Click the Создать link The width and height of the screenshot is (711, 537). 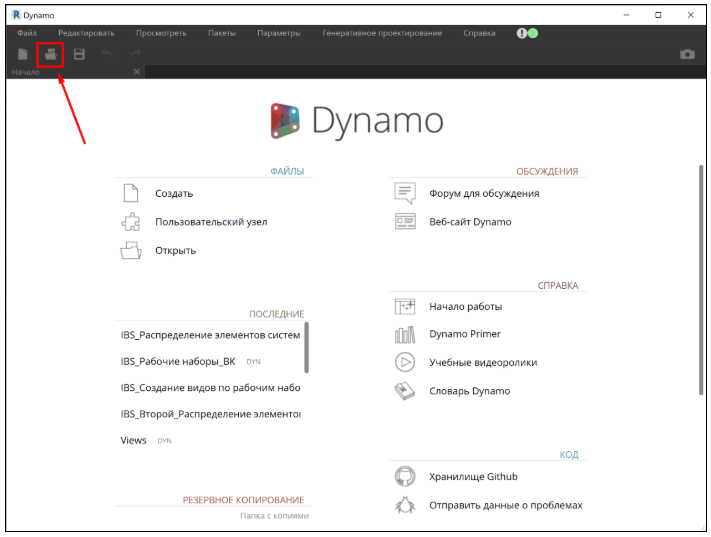click(x=174, y=194)
